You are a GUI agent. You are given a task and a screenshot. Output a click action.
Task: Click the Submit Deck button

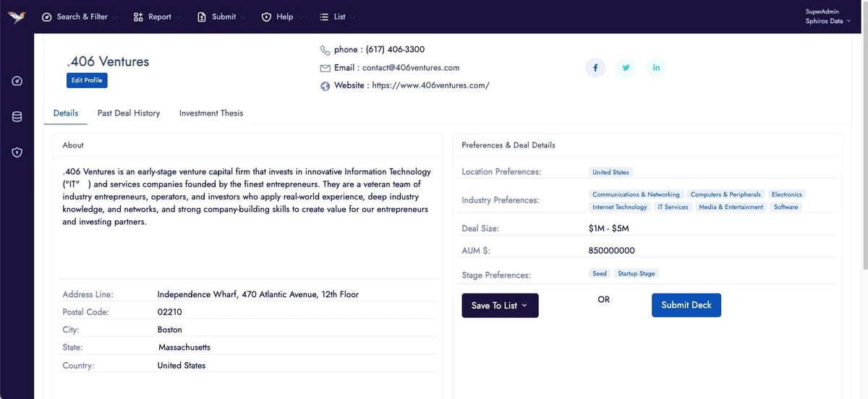[686, 305]
